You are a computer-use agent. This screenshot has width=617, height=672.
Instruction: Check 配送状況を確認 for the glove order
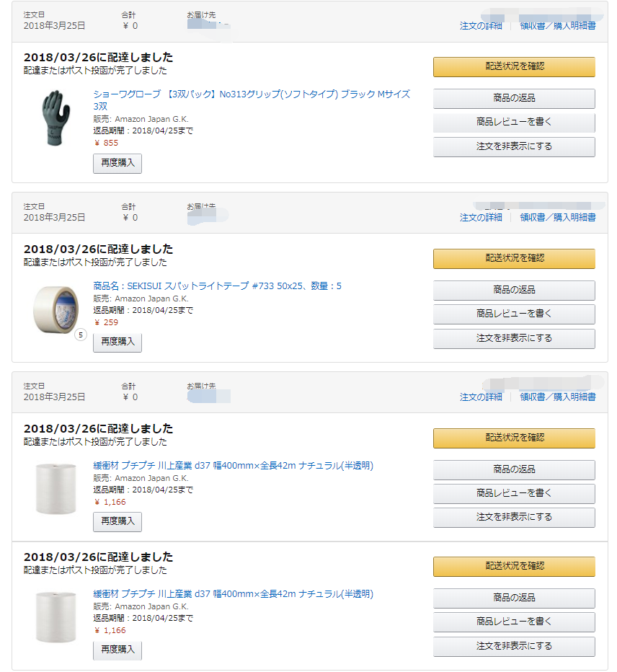coord(513,66)
